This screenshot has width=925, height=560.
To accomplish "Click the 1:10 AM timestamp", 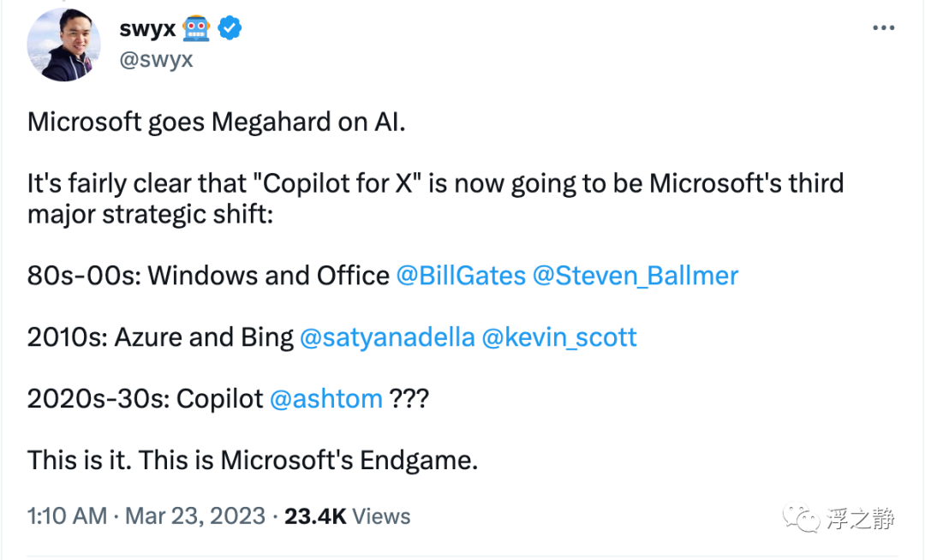I will tap(67, 516).
